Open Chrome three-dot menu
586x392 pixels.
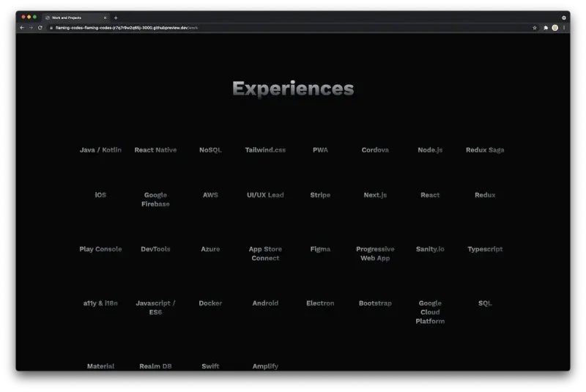(564, 28)
